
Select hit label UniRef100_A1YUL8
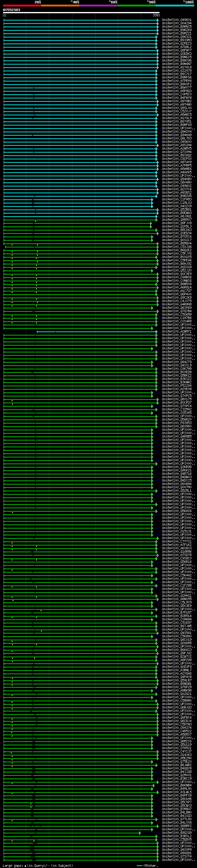click(x=176, y=67)
